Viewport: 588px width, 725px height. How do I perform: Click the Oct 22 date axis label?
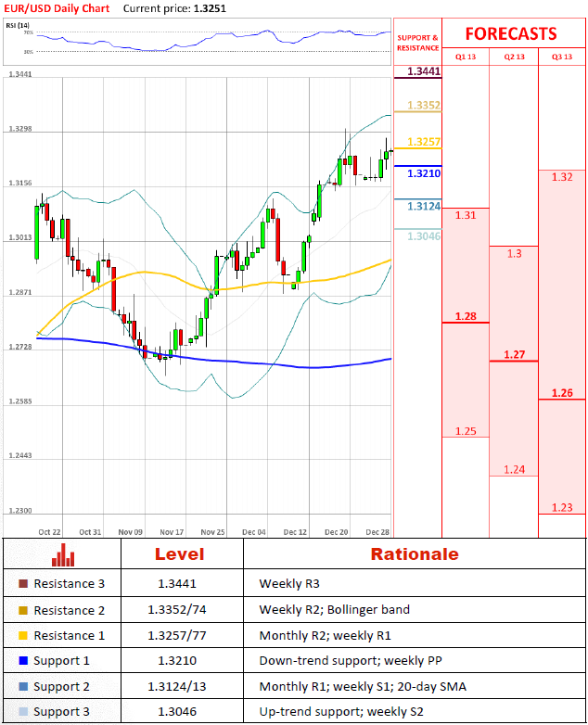click(49, 532)
